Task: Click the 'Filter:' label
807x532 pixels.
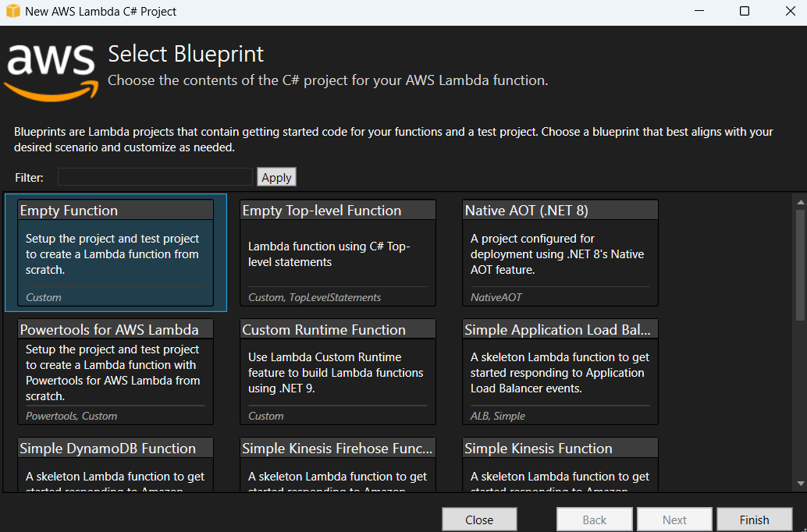Action: pyautogui.click(x=30, y=178)
